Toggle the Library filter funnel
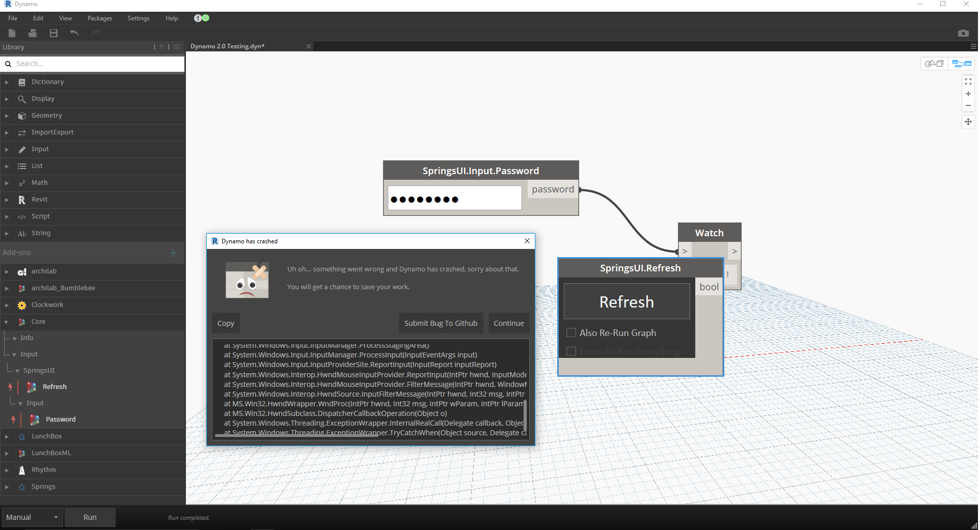Image resolution: width=980 pixels, height=530 pixels. click(x=161, y=47)
